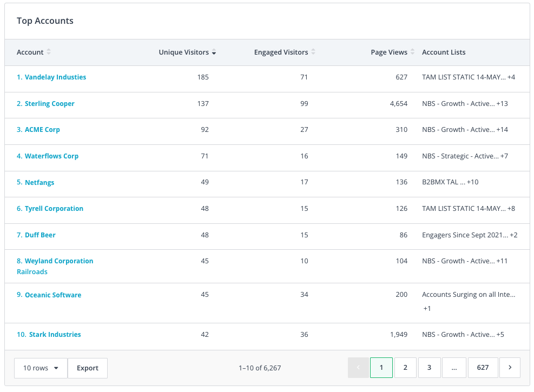The image size is (534, 392).
Task: Click the B2BMX TAL list entry
Action: click(x=450, y=182)
